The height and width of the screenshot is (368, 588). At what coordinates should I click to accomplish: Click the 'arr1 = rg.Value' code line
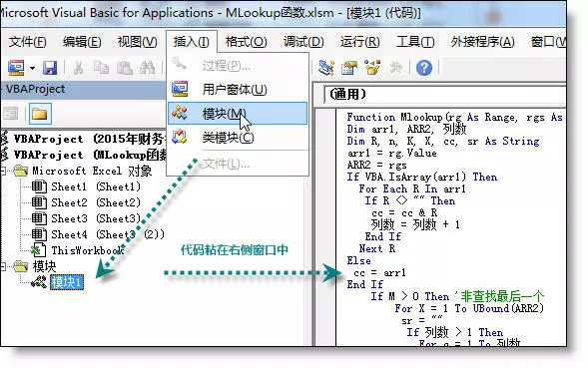coord(392,154)
